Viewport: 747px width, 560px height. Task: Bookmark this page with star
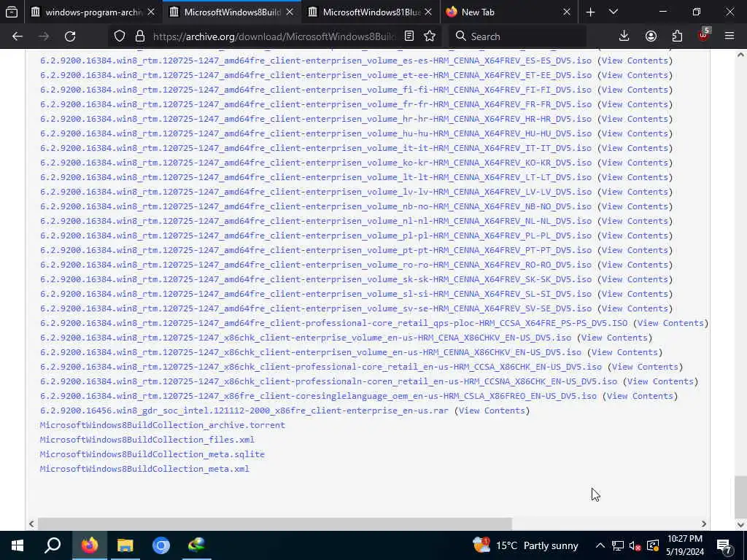point(430,36)
